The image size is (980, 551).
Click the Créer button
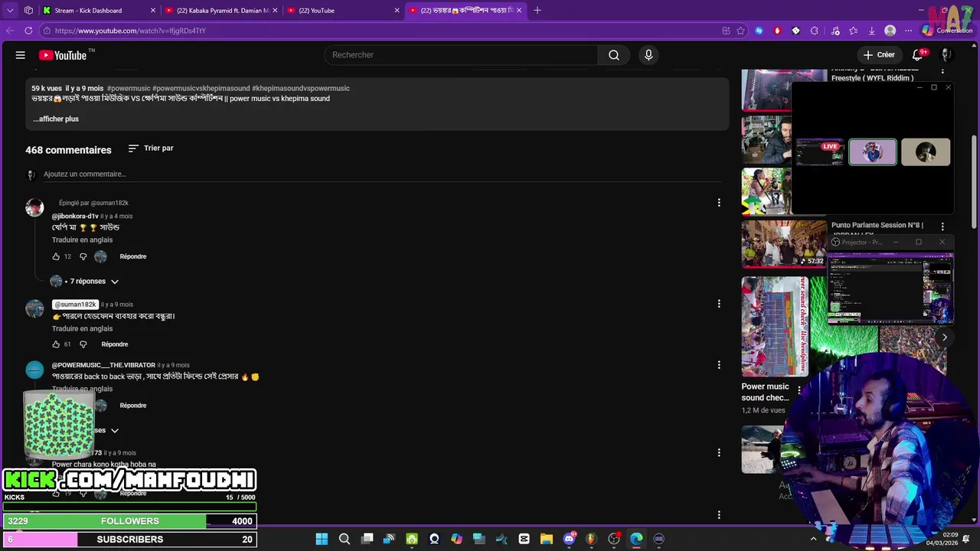(x=879, y=55)
